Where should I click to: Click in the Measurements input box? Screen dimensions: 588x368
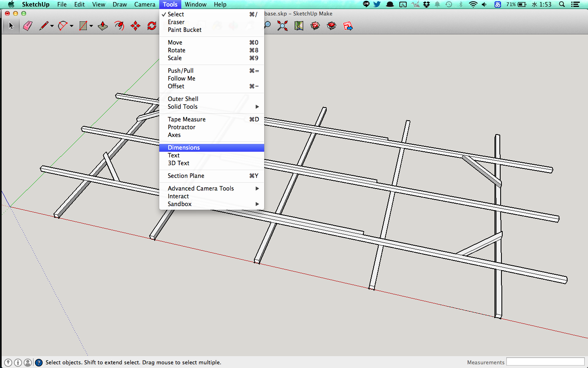(545, 362)
